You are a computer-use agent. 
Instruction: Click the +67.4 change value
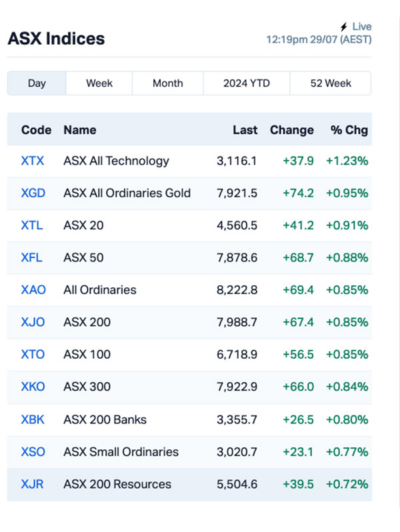click(x=298, y=322)
